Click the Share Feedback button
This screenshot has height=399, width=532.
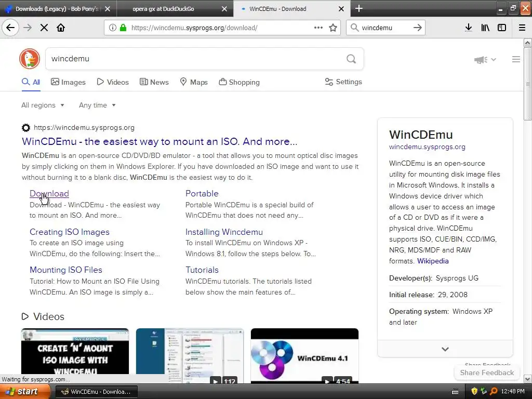point(487,373)
